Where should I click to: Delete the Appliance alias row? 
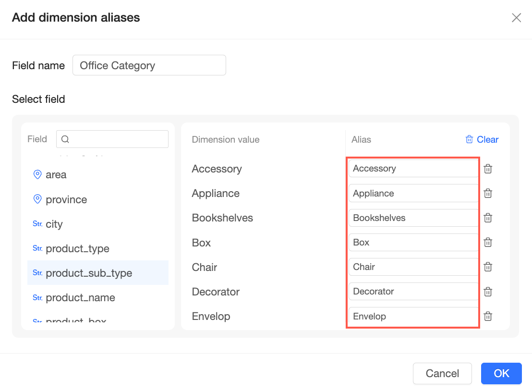(x=488, y=193)
